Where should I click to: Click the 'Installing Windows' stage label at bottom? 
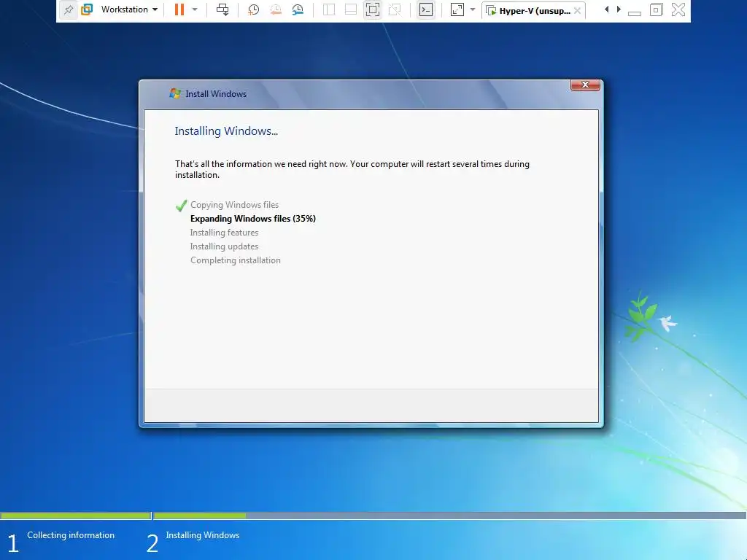(203, 534)
